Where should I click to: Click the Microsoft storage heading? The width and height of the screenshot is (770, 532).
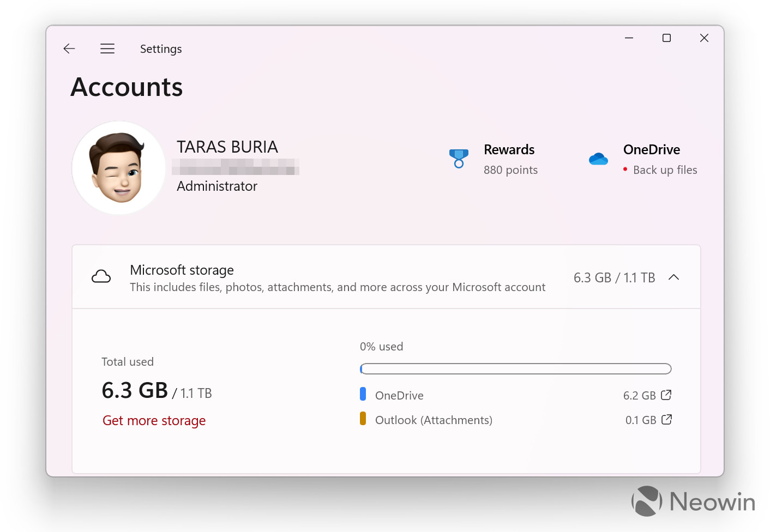tap(182, 270)
